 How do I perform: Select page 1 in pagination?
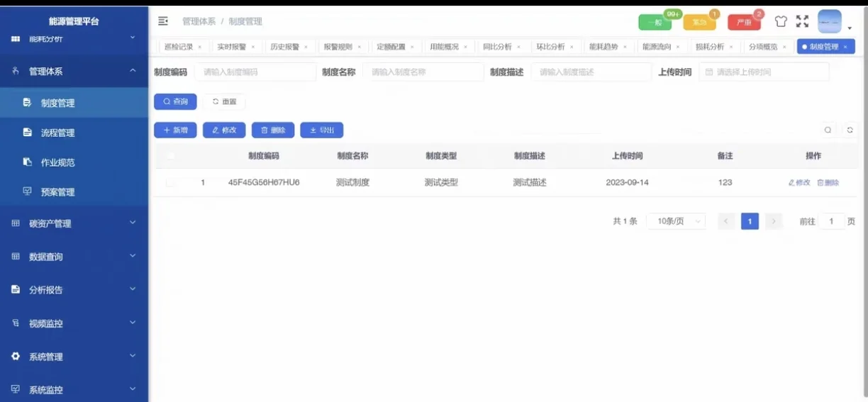(x=750, y=221)
